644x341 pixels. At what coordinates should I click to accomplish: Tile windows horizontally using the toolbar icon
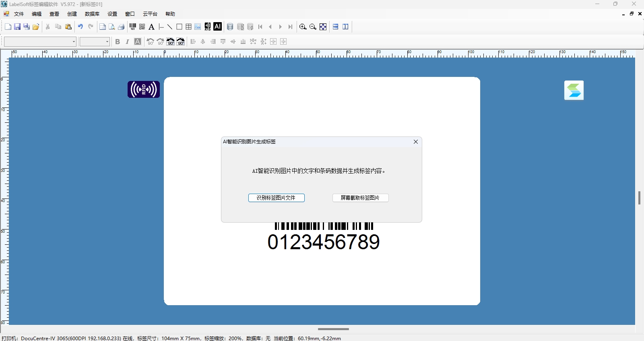point(335,27)
